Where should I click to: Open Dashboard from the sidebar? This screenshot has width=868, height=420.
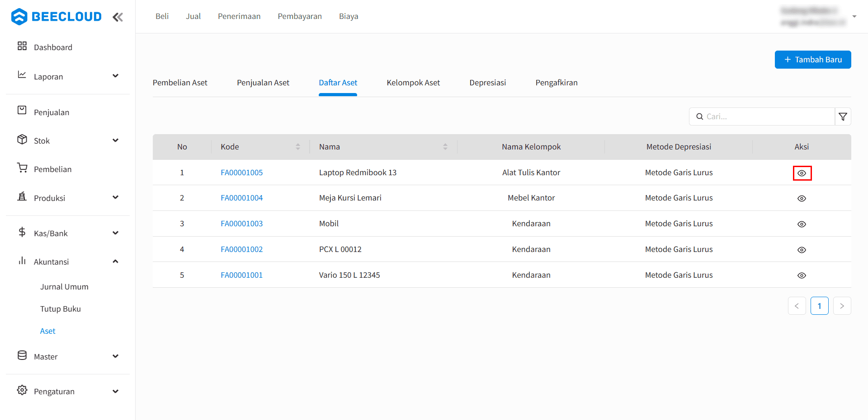click(x=53, y=47)
